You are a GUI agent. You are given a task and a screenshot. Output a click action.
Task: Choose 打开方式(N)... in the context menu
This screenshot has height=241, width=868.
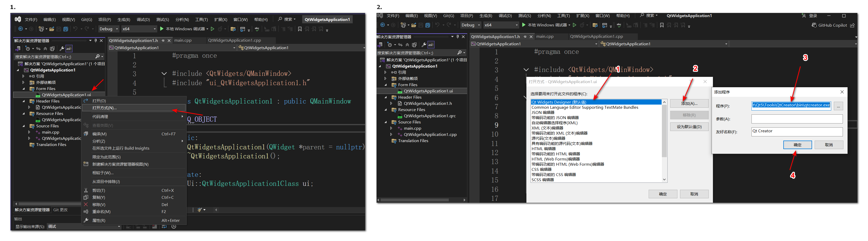tap(134, 108)
